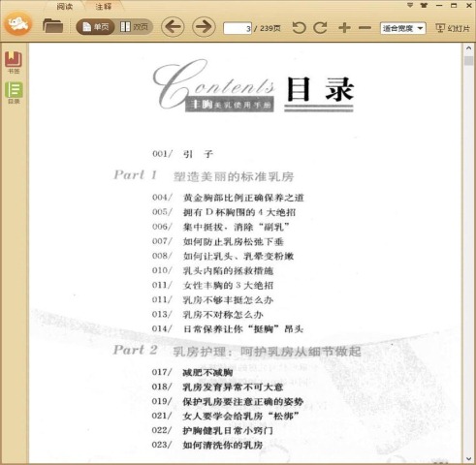This screenshot has height=465, width=476.
Task: Select the 注释 tab
Action: (x=104, y=7)
